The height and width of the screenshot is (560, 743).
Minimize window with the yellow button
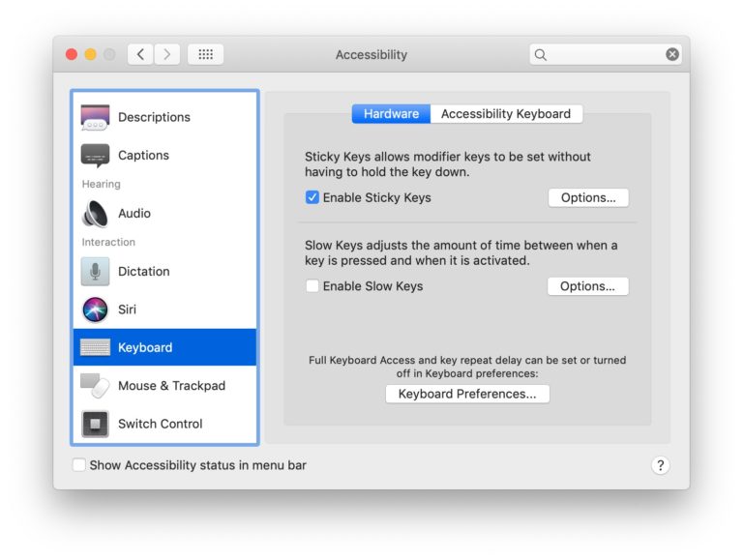[91, 54]
